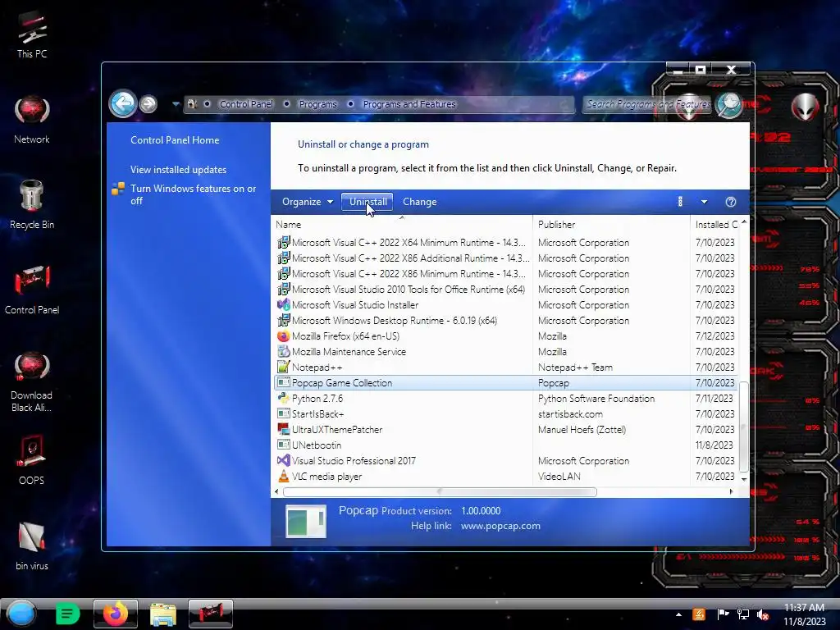Image resolution: width=840 pixels, height=630 pixels.
Task: Select Popcap Game Collection entry
Action: pos(505,382)
